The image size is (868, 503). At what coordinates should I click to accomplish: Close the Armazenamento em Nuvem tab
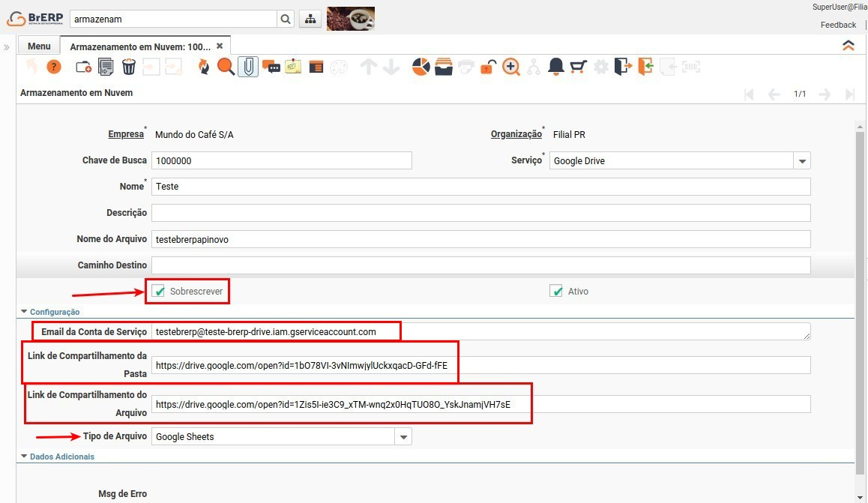click(220, 46)
